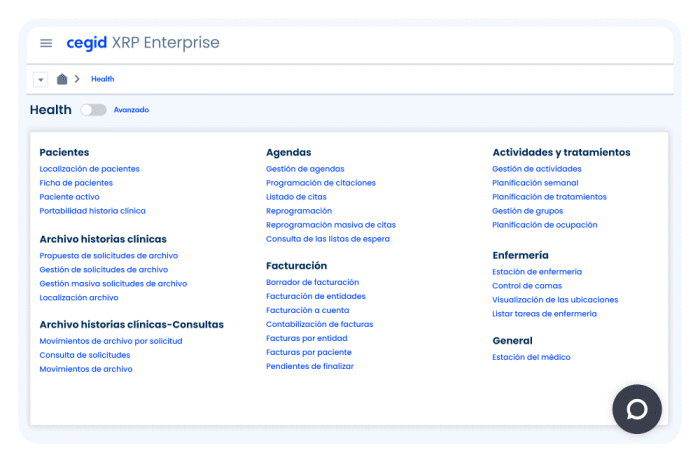Open Programación de citaciones
The height and width of the screenshot is (462, 700).
coord(321,183)
